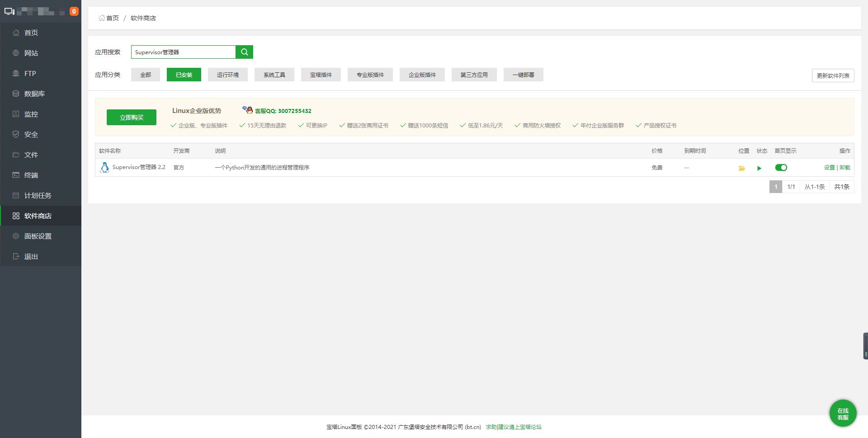868x438 pixels.
Task: Select the 宝塔插件 category tab
Action: point(321,75)
